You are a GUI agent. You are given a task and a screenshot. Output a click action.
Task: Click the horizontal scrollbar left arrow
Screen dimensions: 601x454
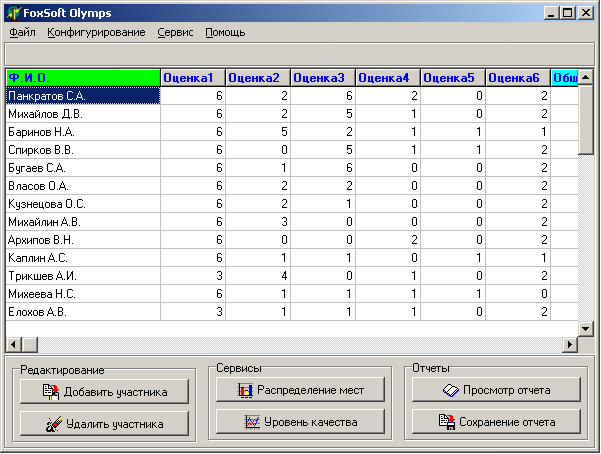click(14, 344)
